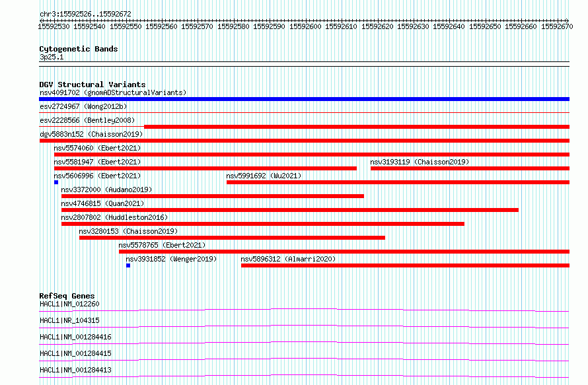
Task: Click the red bar under nsv3193119
Action: [470, 168]
